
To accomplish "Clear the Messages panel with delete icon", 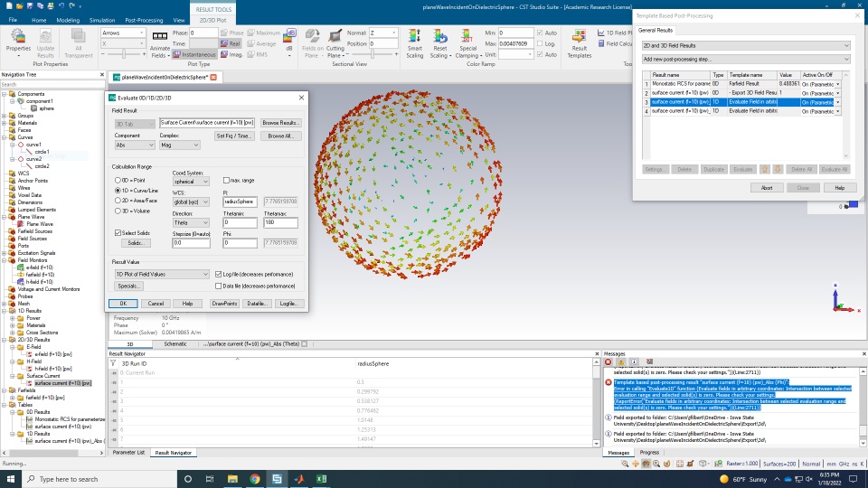I will [x=649, y=361].
